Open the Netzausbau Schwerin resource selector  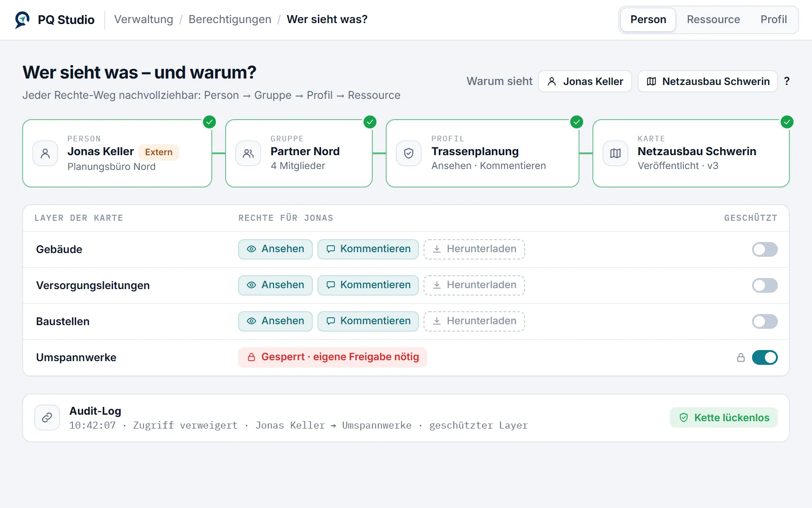tap(708, 81)
